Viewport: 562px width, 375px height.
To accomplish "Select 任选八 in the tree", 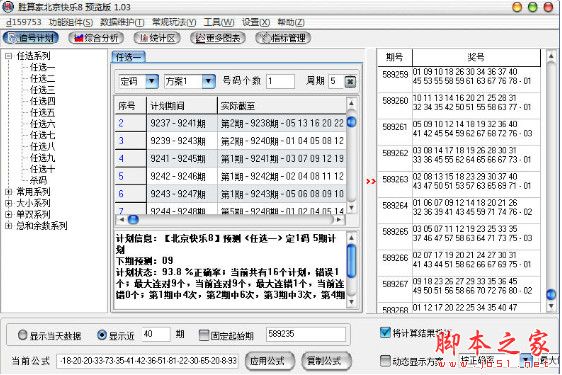I will (42, 147).
